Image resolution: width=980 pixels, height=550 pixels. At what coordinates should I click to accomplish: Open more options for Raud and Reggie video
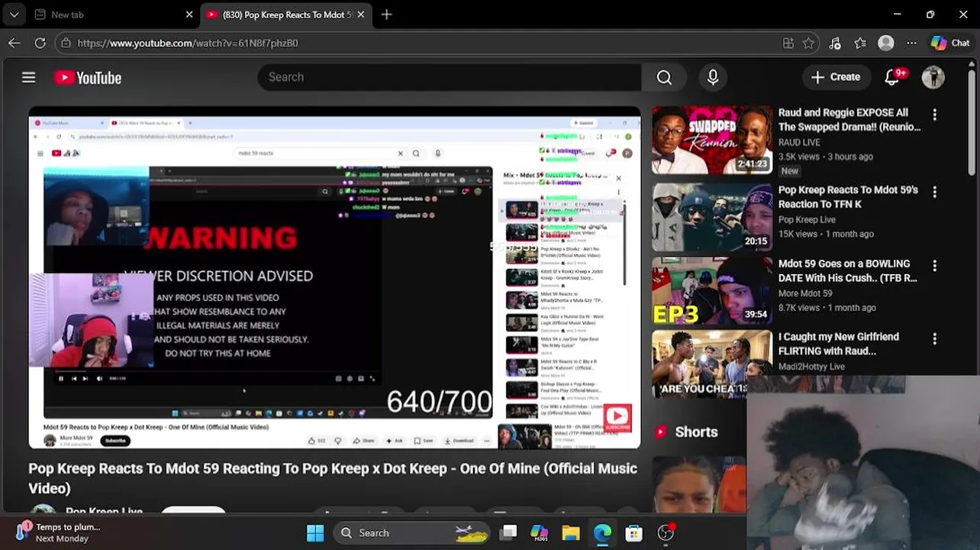coord(934,115)
